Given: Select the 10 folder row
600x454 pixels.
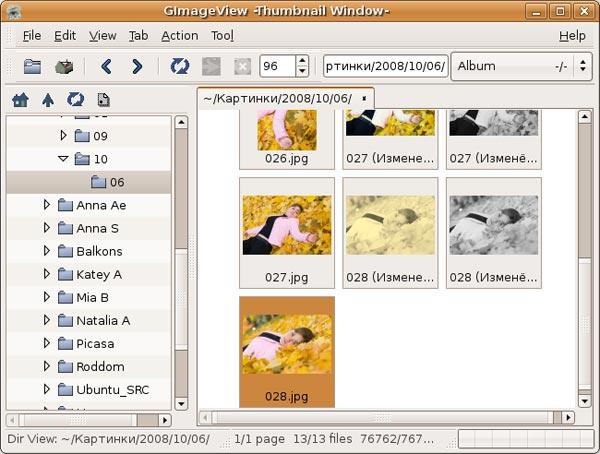Looking at the screenshot, I should click(89, 159).
